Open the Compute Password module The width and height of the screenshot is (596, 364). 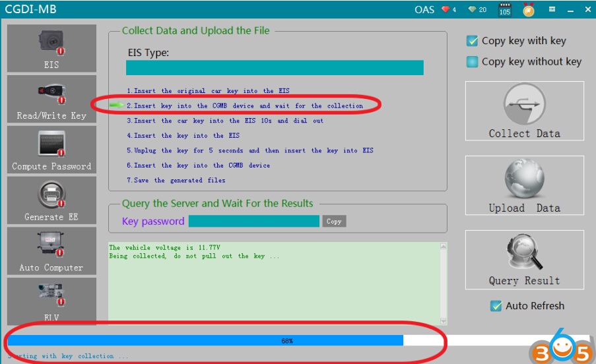point(51,150)
